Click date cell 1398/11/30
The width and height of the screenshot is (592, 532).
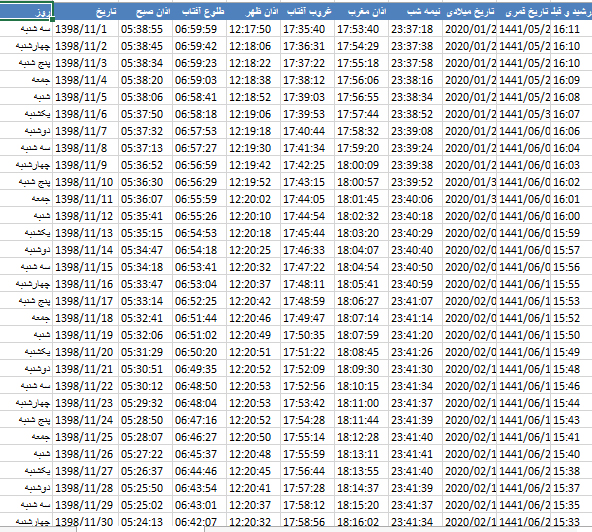point(86,521)
